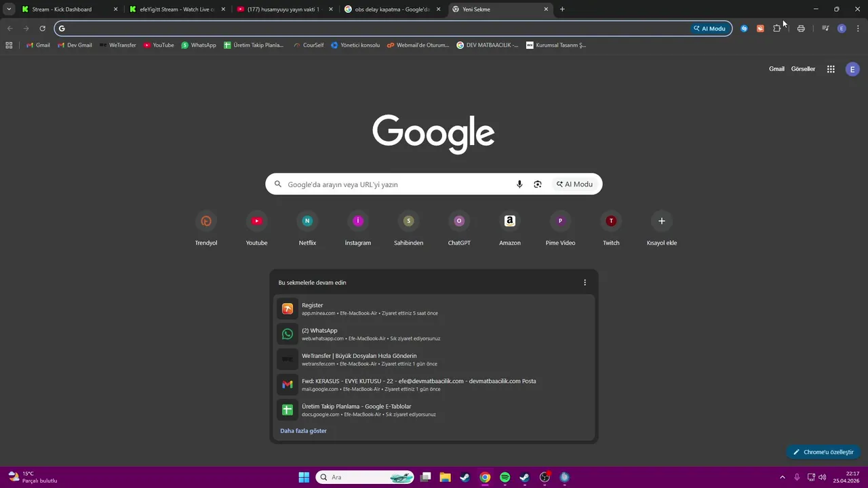The width and height of the screenshot is (868, 488).
Task: Open the Üretim Takip Planlama E-Tablolar suggestion
Action: coord(434,410)
